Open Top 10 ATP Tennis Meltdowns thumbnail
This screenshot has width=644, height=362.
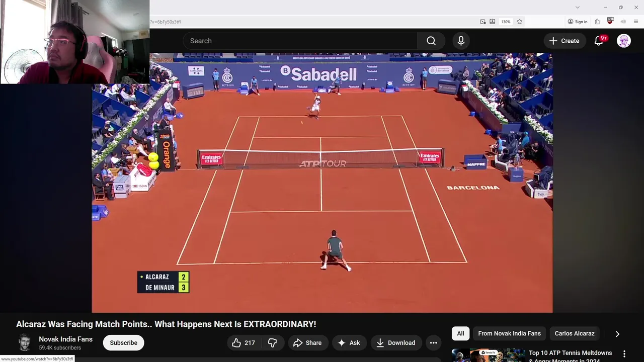point(488,355)
